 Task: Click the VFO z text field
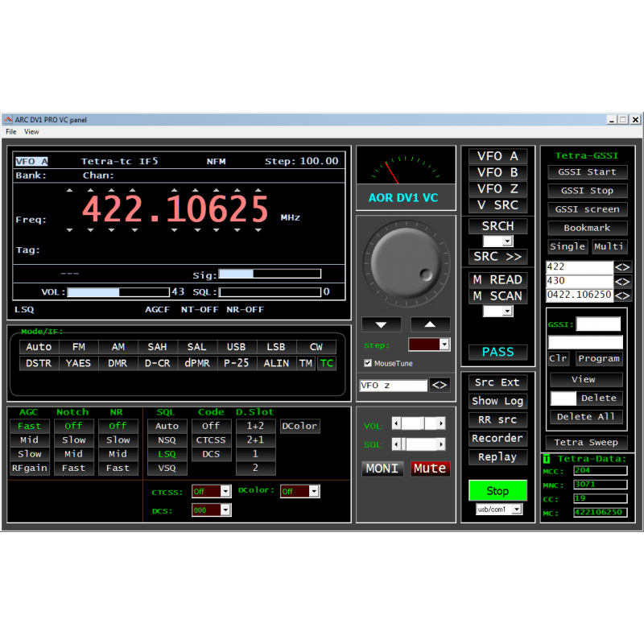pyautogui.click(x=393, y=386)
